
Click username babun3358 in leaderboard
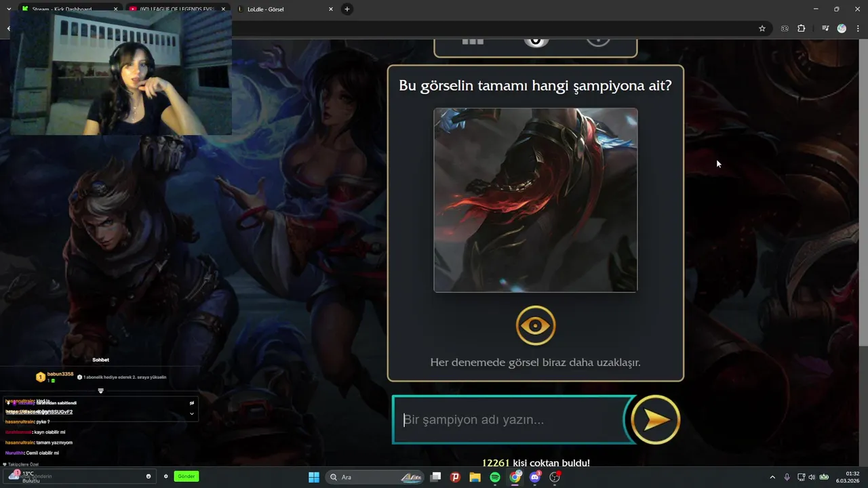click(x=60, y=374)
